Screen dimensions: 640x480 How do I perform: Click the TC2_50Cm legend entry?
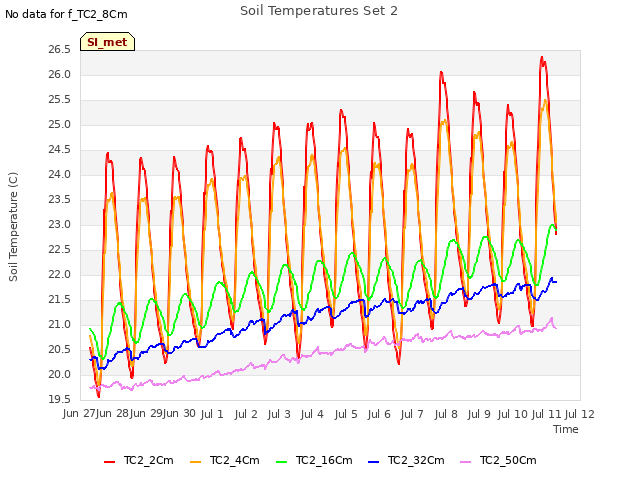click(x=498, y=460)
